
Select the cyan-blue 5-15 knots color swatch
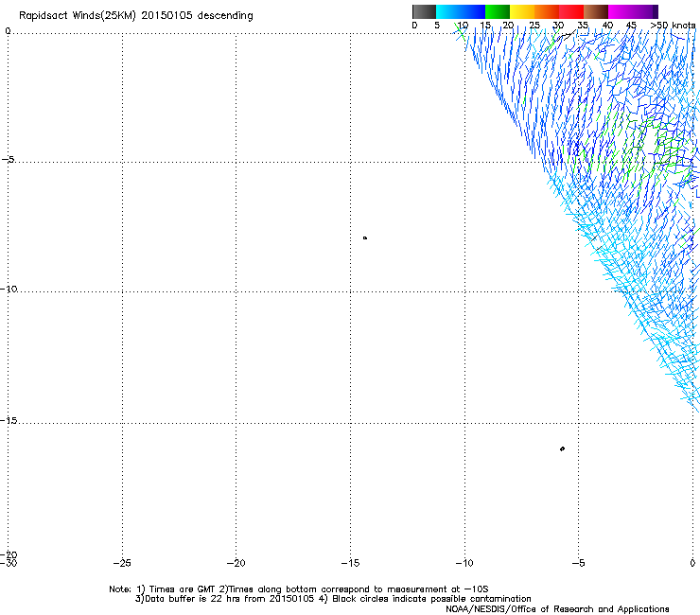pyautogui.click(x=461, y=11)
